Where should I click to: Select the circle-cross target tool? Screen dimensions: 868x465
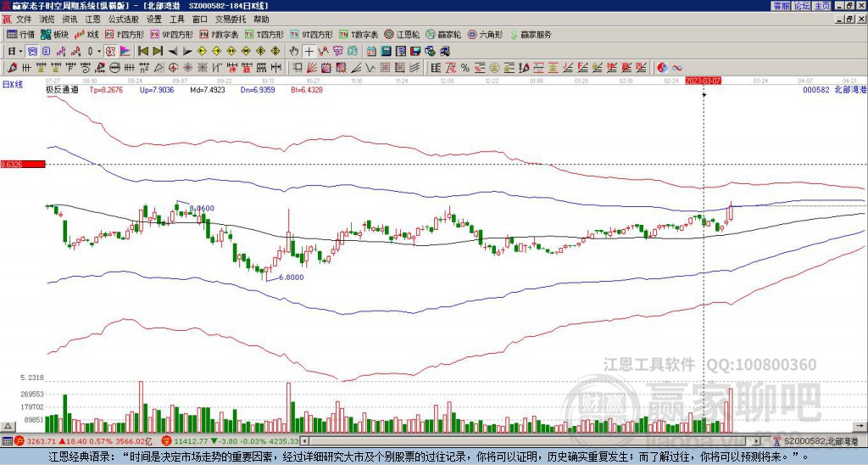point(173,68)
